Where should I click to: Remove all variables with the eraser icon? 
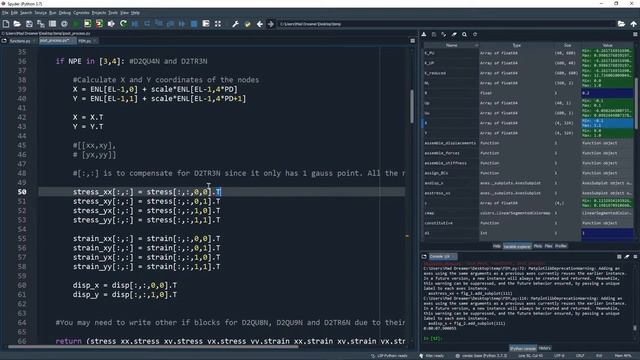(454, 35)
